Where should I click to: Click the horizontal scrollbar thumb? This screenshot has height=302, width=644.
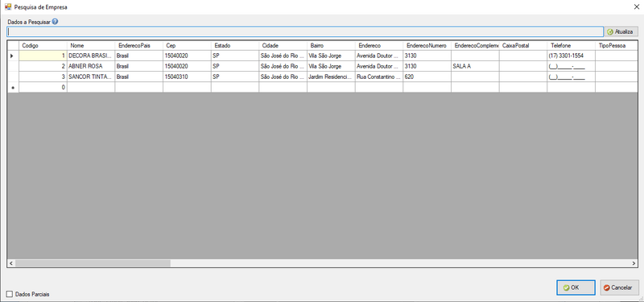pos(93,263)
